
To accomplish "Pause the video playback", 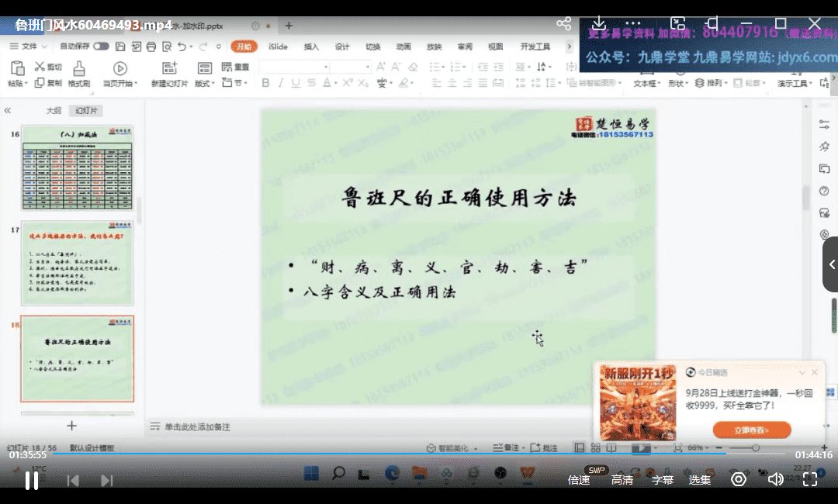I will pos(32,480).
